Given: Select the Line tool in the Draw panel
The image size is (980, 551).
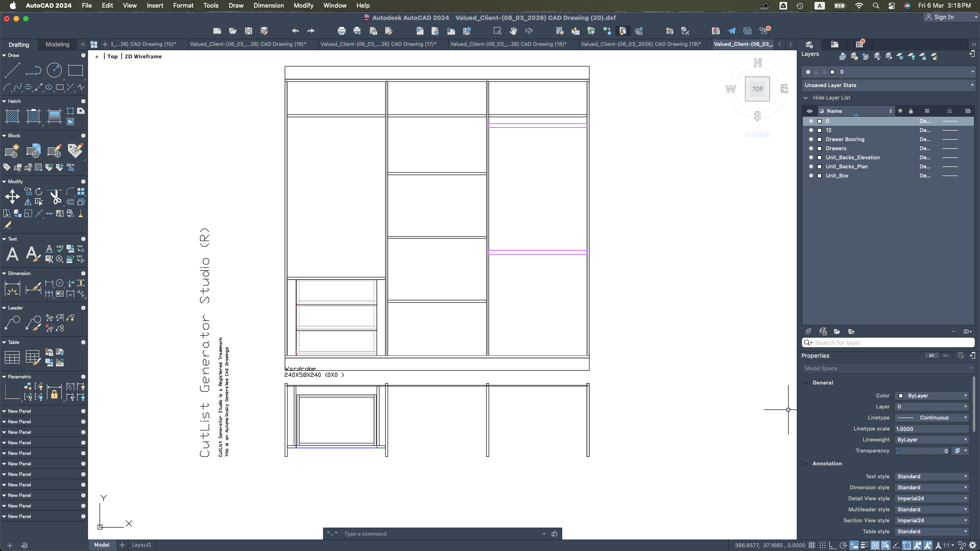Looking at the screenshot, I should [x=13, y=70].
